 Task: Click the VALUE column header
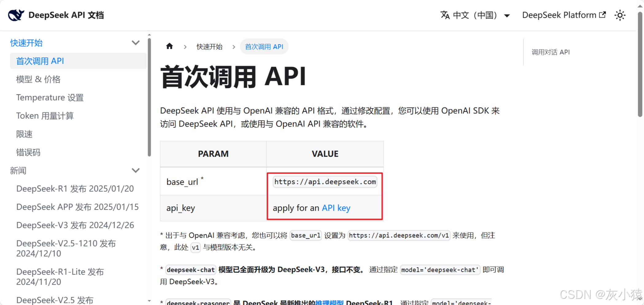click(x=325, y=154)
